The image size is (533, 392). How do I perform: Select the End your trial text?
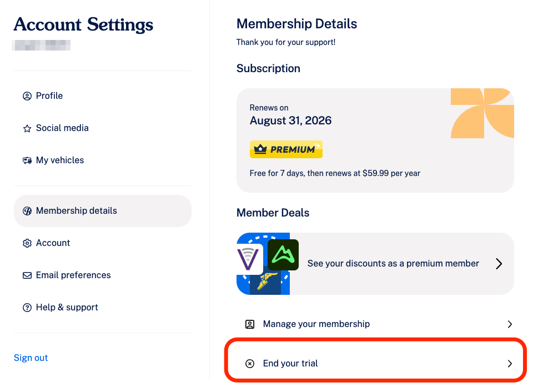[x=290, y=364]
